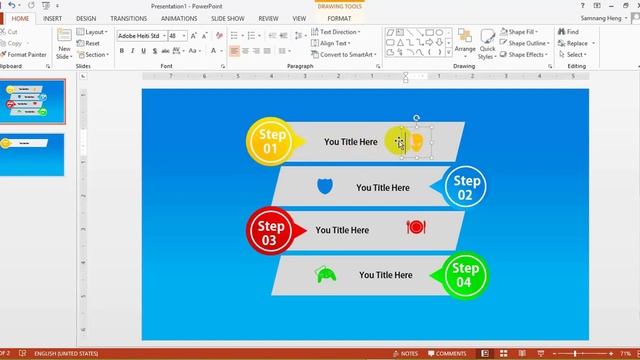This screenshot has height=360, width=640.
Task: Switch to the TRANSITIONS tab
Action: 129,18
